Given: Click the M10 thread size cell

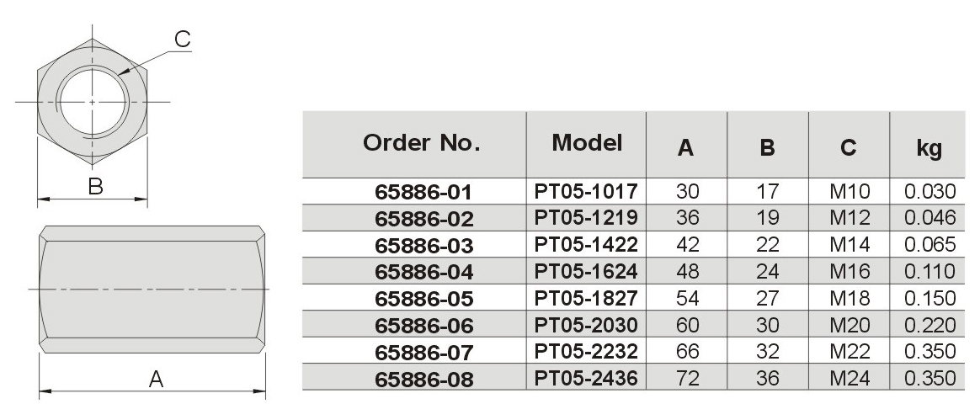Looking at the screenshot, I should 850,191.
